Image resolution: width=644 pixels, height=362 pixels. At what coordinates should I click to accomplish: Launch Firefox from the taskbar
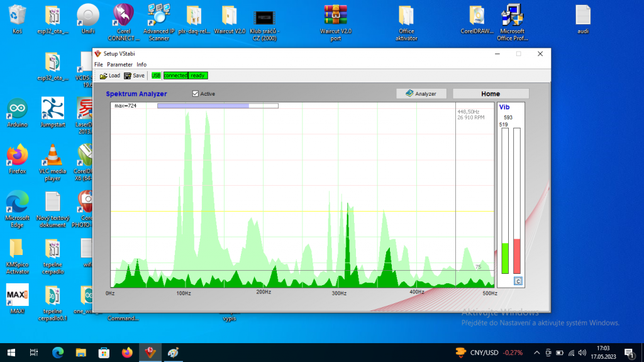pyautogui.click(x=128, y=353)
